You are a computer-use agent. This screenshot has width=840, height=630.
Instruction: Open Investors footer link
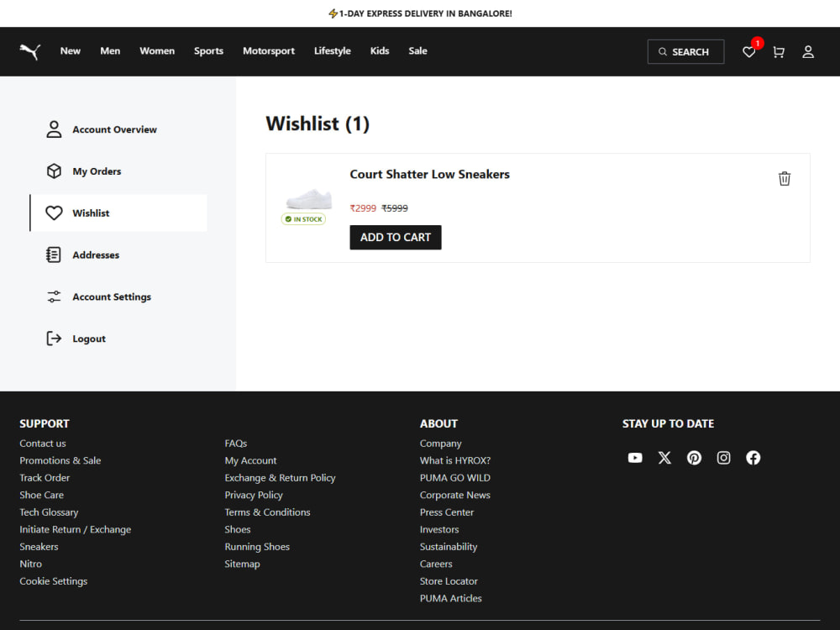coord(439,529)
